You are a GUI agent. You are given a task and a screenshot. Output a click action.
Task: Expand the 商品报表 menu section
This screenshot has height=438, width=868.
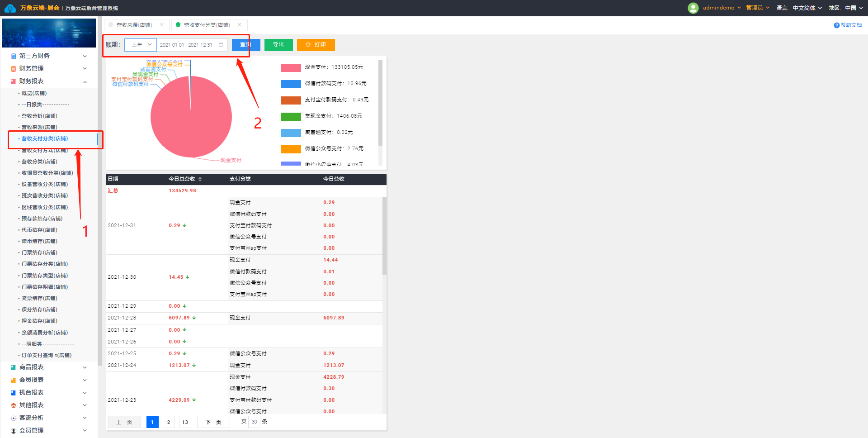85,367
